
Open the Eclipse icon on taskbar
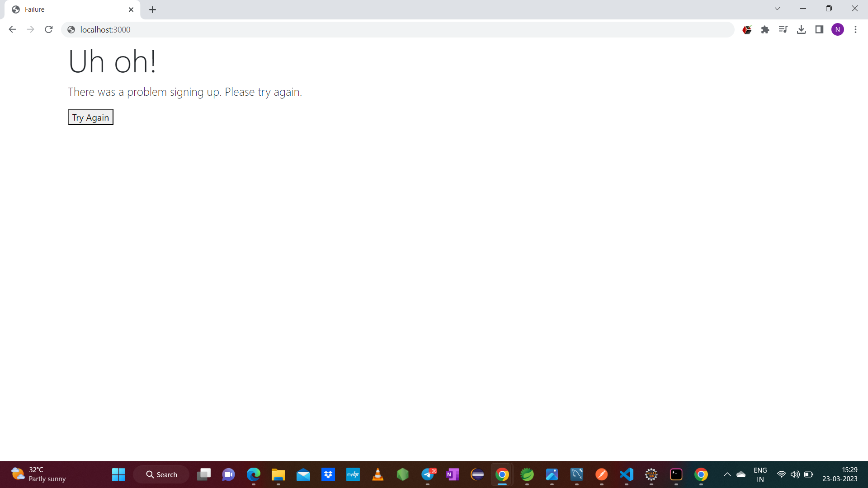(x=477, y=474)
